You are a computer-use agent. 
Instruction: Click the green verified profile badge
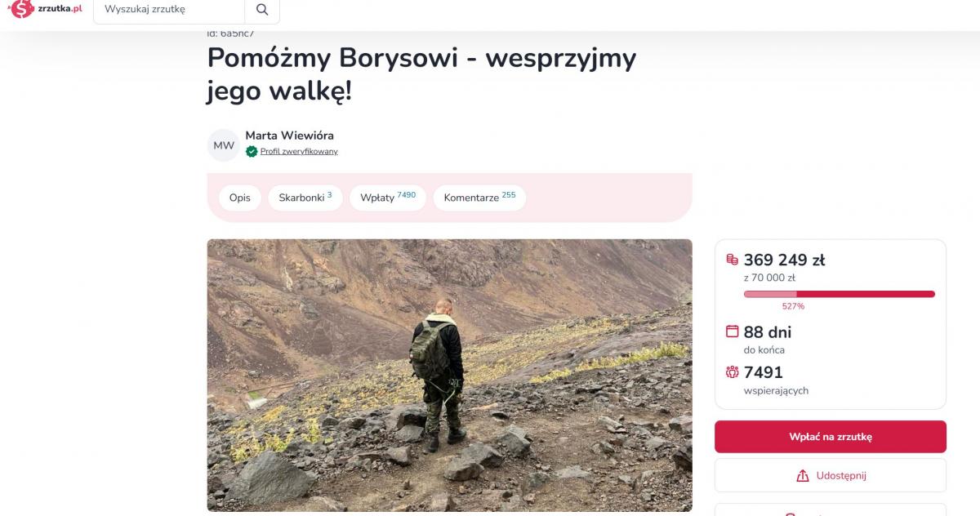point(252,151)
